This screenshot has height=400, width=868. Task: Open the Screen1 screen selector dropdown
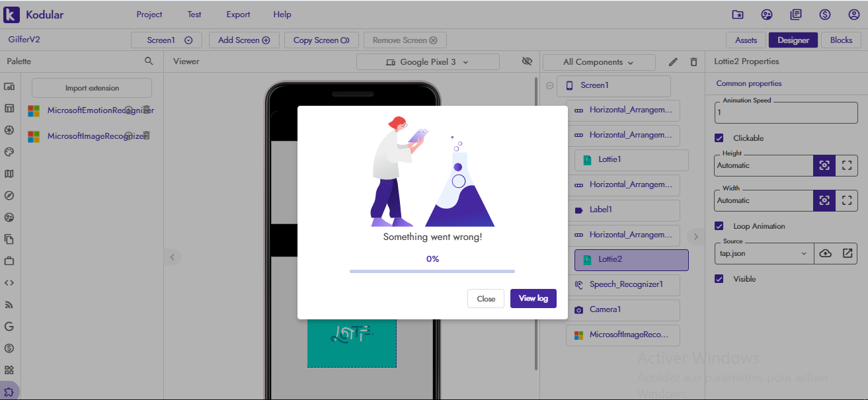[x=166, y=40]
